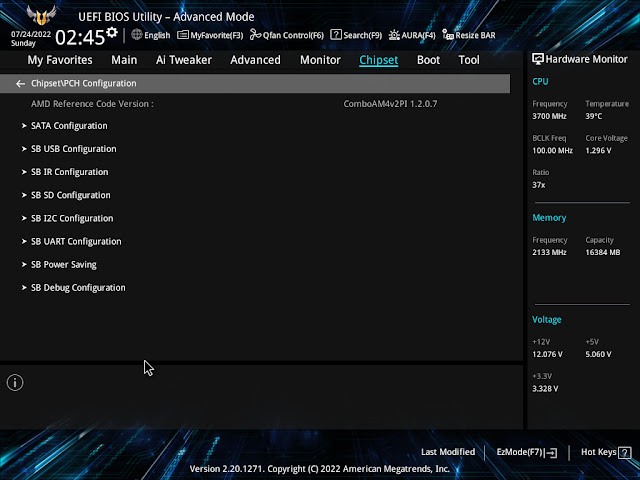
Task: Click memory frequency value 2133 MHz
Action: coord(549,252)
